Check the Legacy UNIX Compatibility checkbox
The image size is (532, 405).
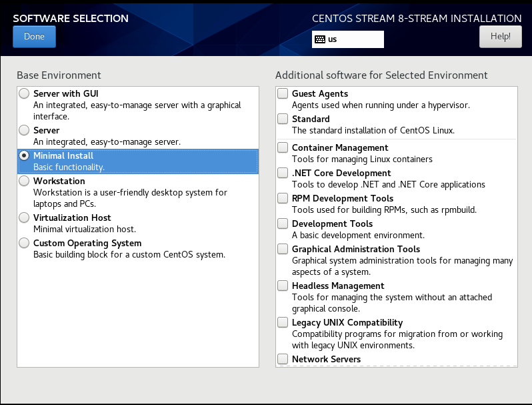(283, 322)
